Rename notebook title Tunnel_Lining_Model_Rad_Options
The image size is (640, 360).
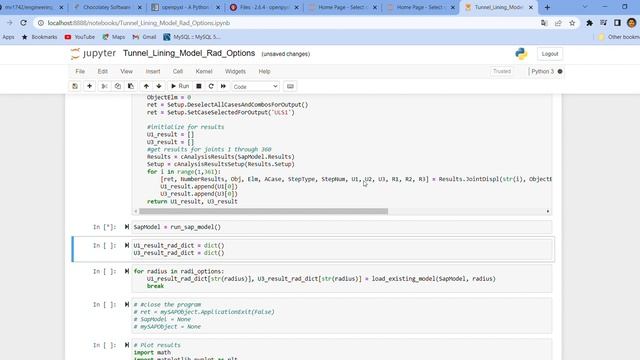pyautogui.click(x=189, y=53)
